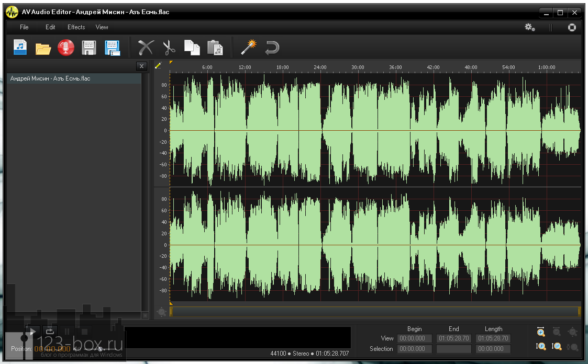This screenshot has height=364, width=588.
Task: Click the zoom to selection magnifier
Action: [x=573, y=347]
